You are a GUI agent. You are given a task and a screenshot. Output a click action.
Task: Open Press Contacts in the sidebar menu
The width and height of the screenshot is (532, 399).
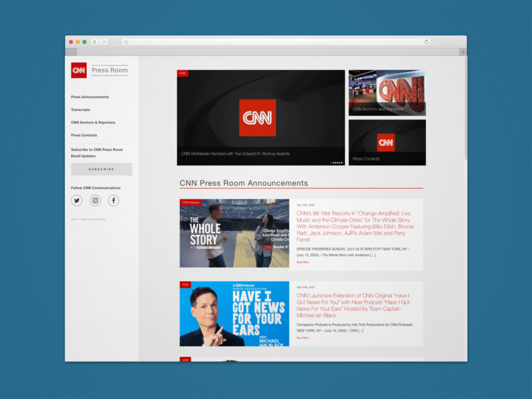84,135
